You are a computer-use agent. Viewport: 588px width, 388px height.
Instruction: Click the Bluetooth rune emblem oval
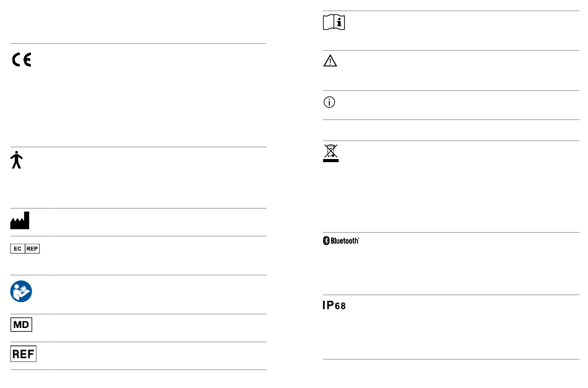326,241
